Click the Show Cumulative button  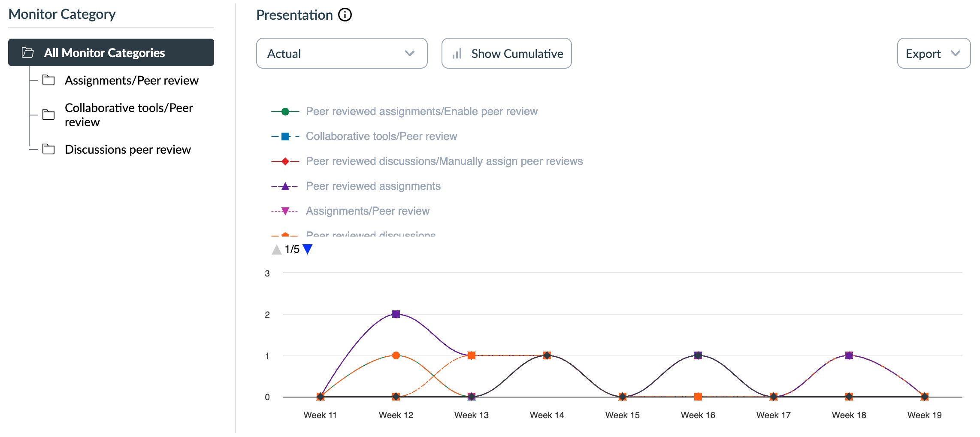(506, 53)
